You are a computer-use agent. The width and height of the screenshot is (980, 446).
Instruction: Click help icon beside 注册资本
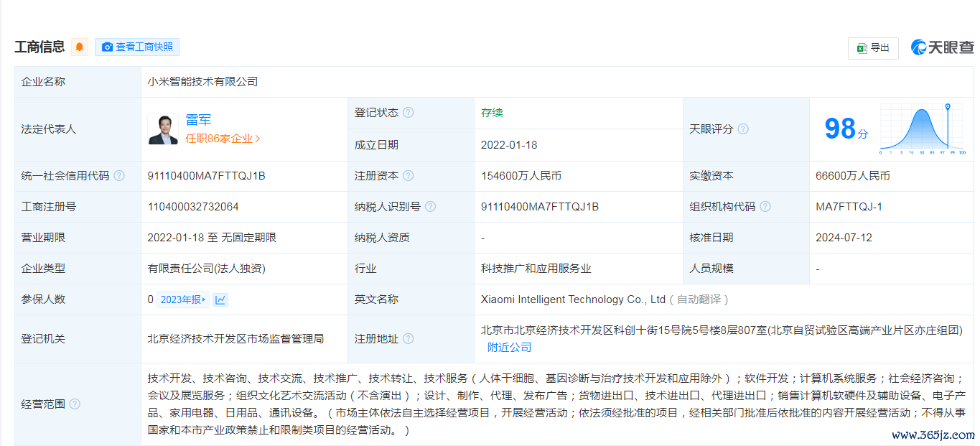pyautogui.click(x=408, y=176)
